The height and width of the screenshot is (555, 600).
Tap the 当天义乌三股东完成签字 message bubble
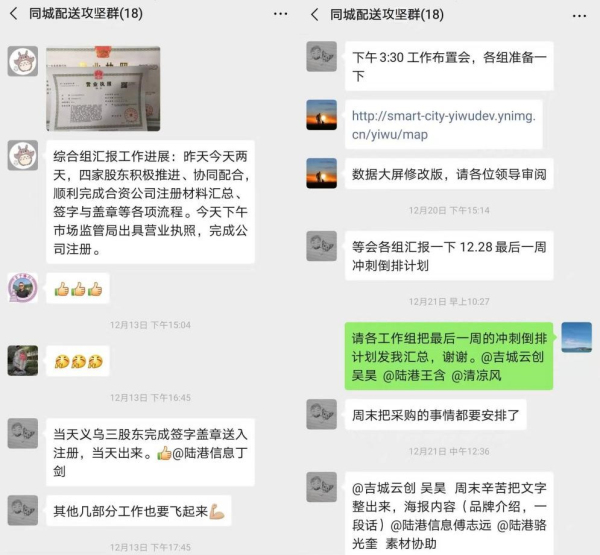(150, 452)
